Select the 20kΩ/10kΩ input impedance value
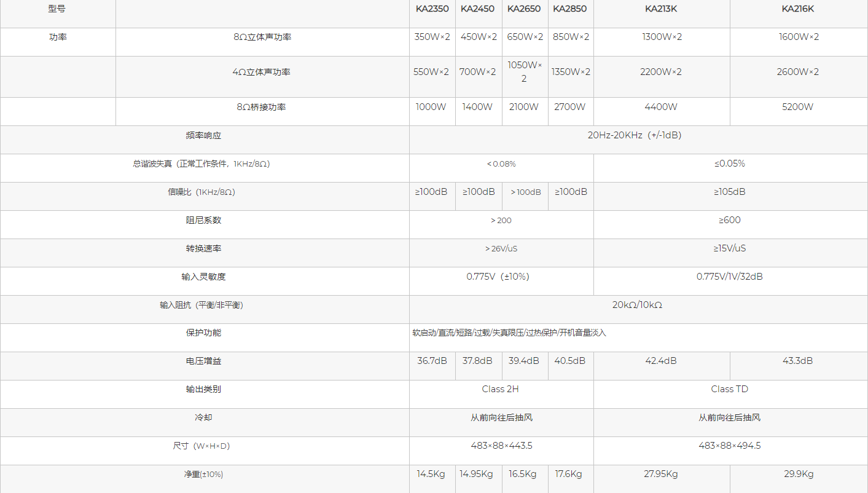 coord(637,305)
